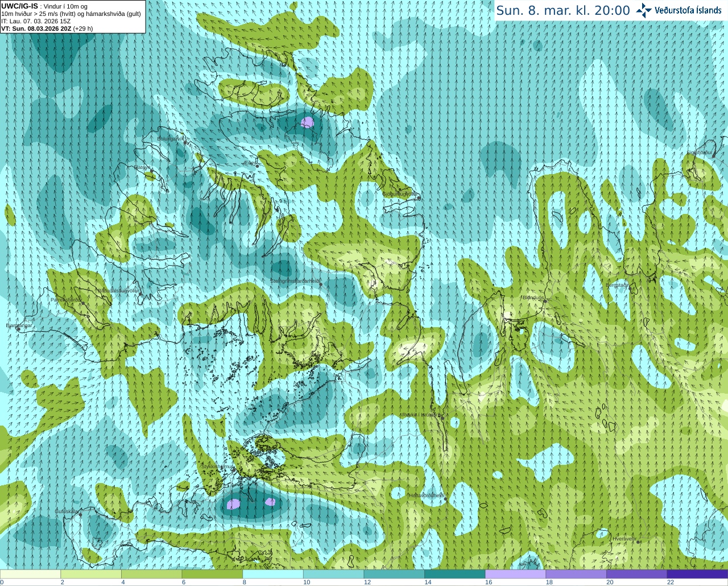Select the 6–8 m/s legend swatch
The height and width of the screenshot is (586, 728).
212,574
